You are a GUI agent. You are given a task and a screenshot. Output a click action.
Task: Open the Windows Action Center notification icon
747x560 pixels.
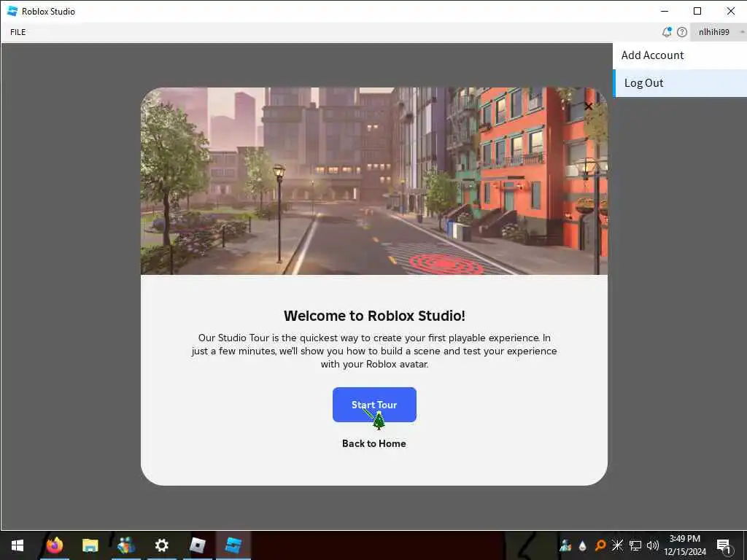[x=724, y=545]
